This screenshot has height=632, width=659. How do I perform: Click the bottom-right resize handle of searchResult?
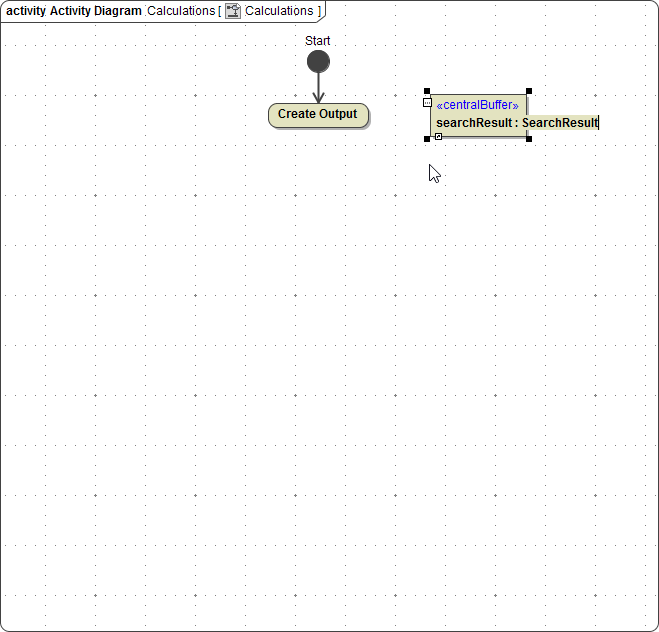528,139
